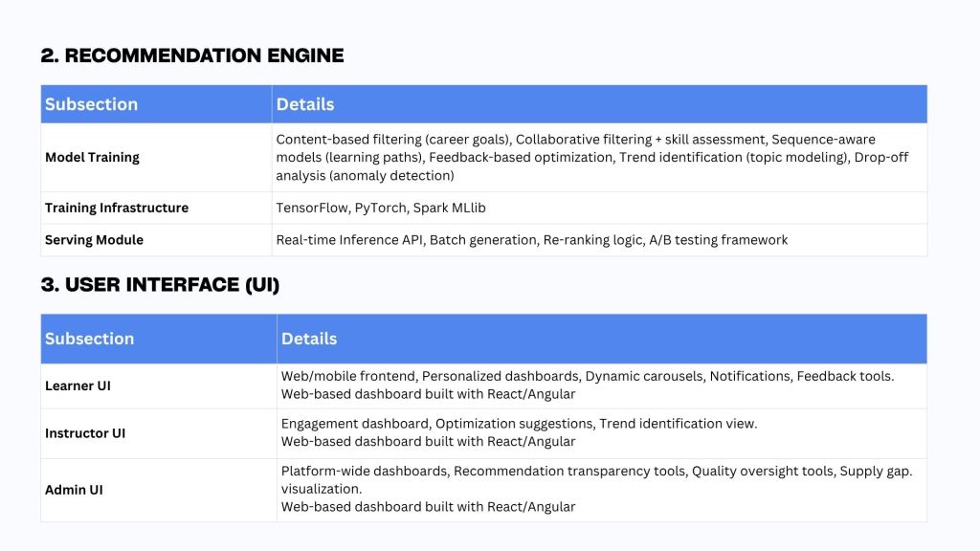This screenshot has width=980, height=551.
Task: Click the "Model Training" row label
Action: click(92, 158)
